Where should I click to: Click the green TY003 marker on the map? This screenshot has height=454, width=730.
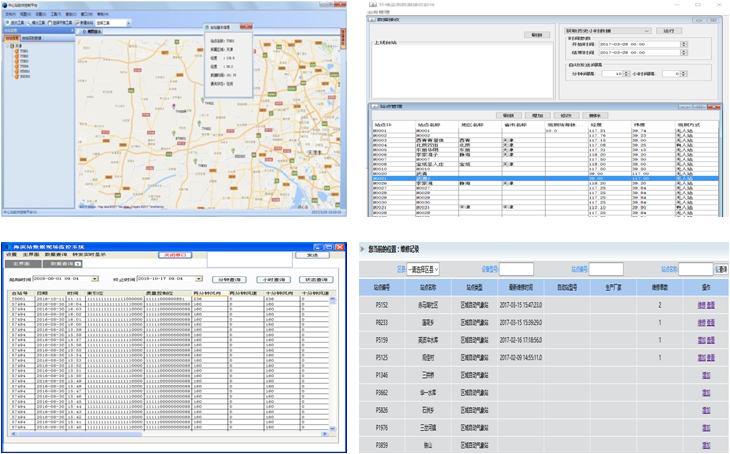[196, 162]
